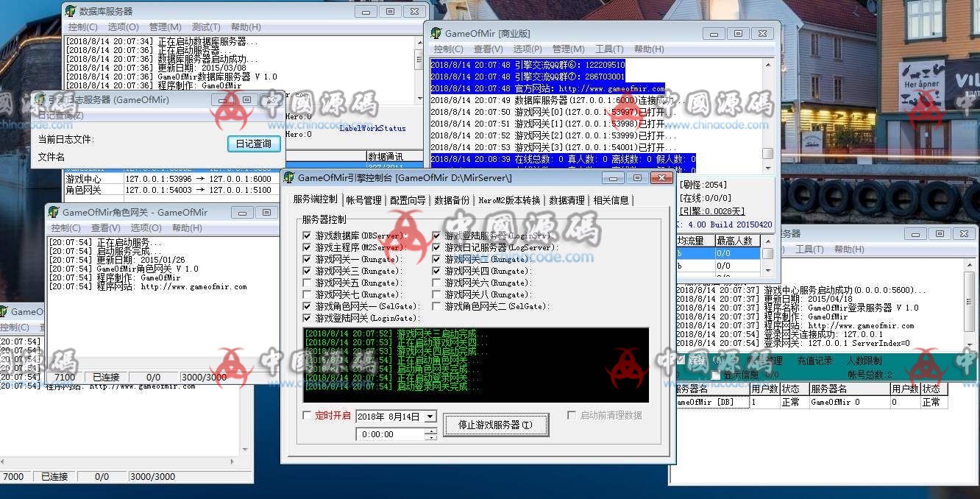
Task: Switch to the 配置向导 tab
Action: tap(408, 200)
